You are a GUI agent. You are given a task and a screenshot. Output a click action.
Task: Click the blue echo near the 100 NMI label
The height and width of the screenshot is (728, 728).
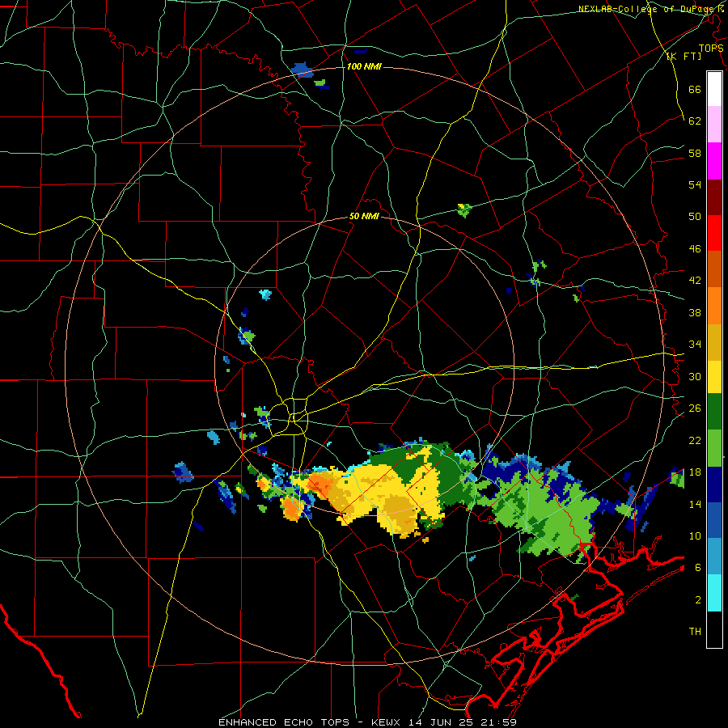pyautogui.click(x=303, y=70)
